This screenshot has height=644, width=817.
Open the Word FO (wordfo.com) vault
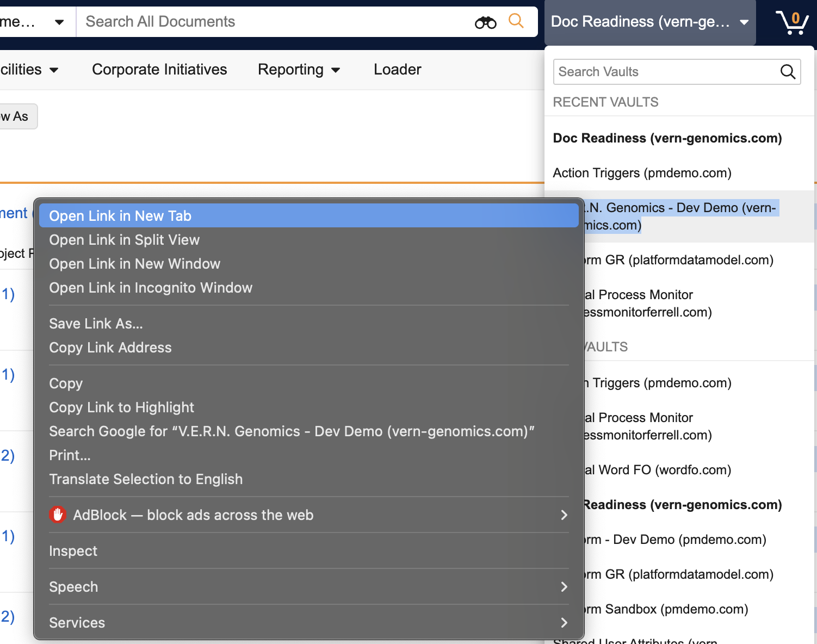[x=658, y=470]
